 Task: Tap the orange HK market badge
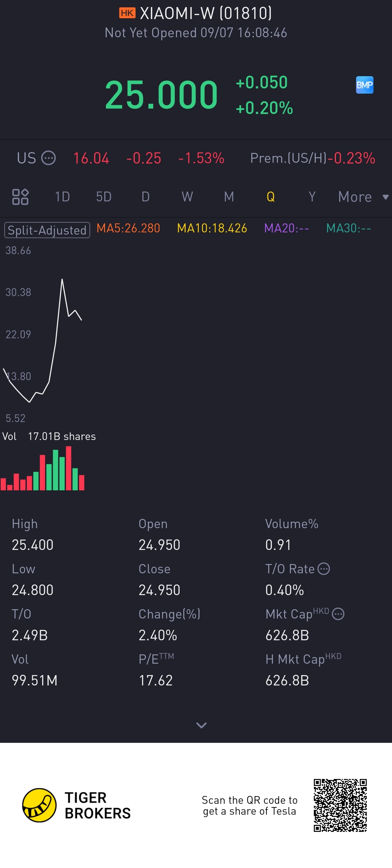tap(127, 14)
